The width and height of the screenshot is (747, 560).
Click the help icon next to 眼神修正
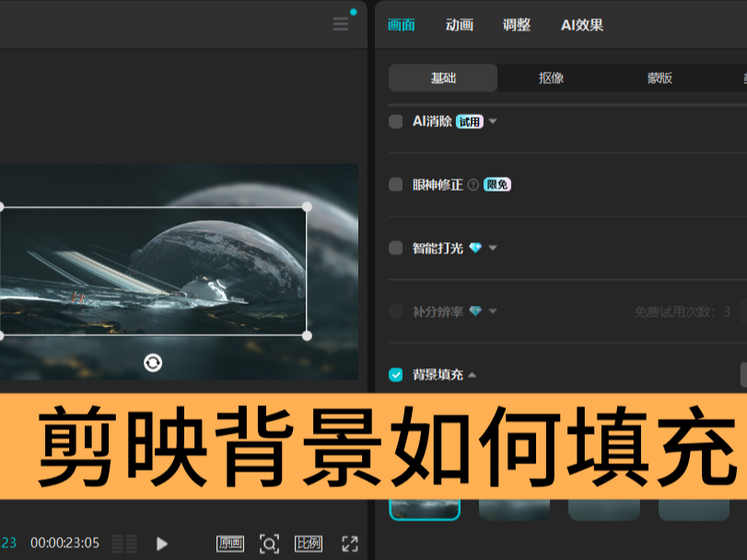473,185
